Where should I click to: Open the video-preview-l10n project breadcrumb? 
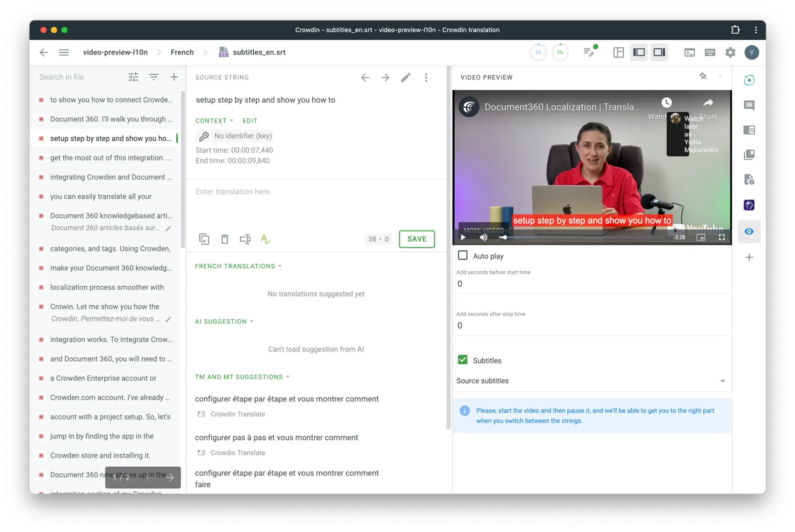[115, 52]
